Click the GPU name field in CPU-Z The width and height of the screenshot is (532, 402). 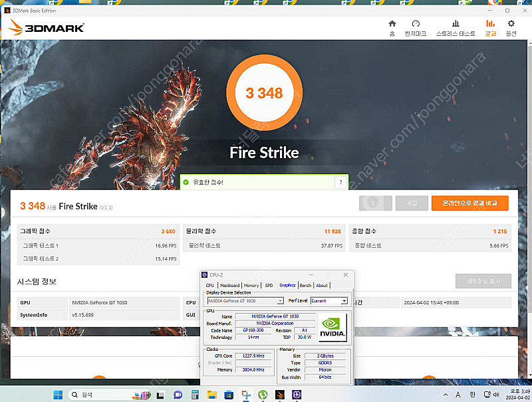click(275, 316)
